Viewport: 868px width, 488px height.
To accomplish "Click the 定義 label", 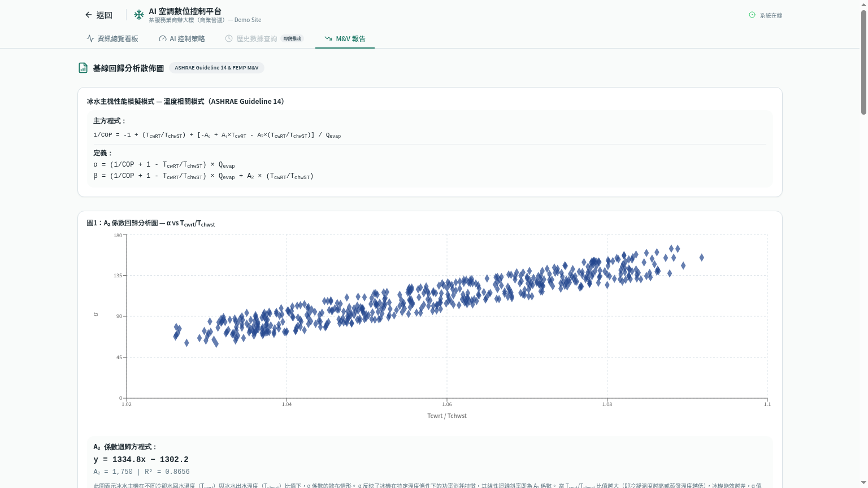I will [102, 153].
